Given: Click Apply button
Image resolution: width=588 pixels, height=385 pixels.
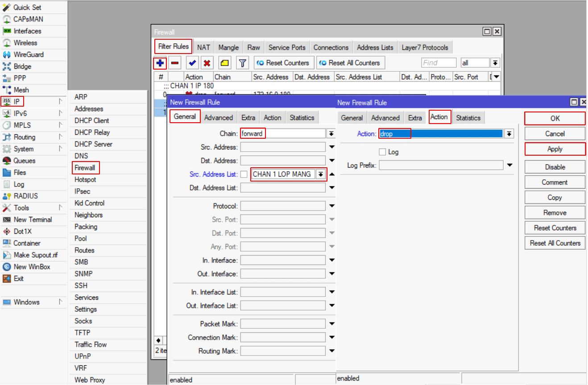Looking at the screenshot, I should pos(555,149).
